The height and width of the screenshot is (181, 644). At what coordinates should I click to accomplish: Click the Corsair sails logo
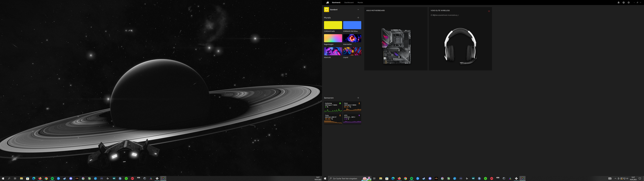tap(328, 3)
